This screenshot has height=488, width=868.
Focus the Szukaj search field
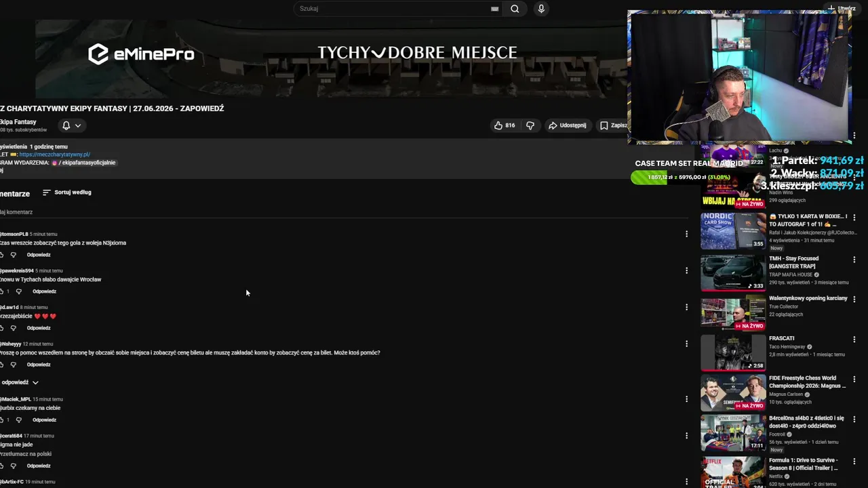[x=393, y=9]
